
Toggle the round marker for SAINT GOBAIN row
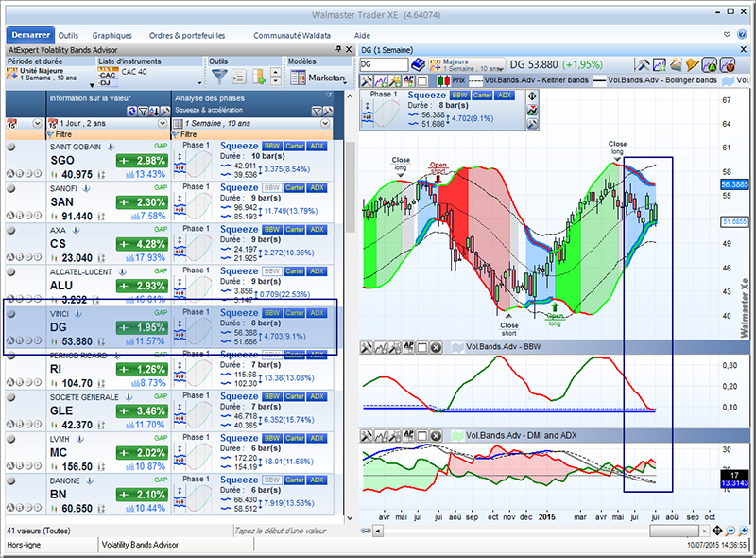pos(10,147)
